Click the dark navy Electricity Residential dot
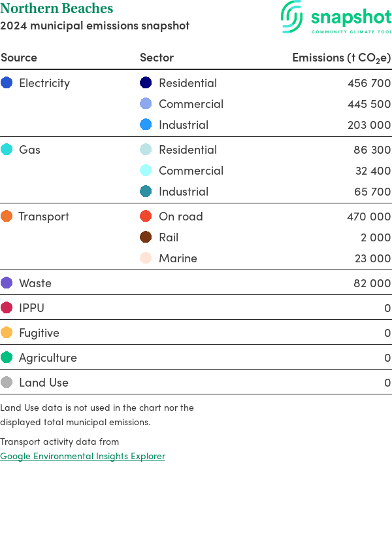Image resolution: width=392 pixels, height=556 pixels. (146, 83)
